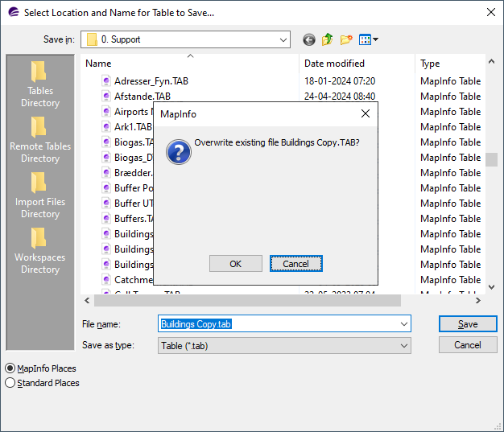Click the Buffer UT file icon
This screenshot has height=432, width=504.
[106, 204]
